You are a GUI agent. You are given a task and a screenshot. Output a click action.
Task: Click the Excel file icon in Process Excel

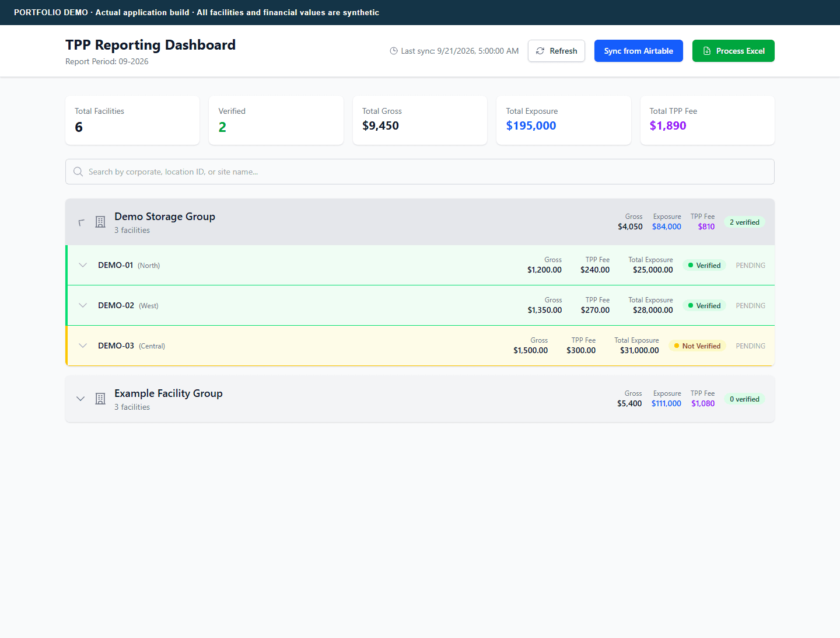[707, 51]
